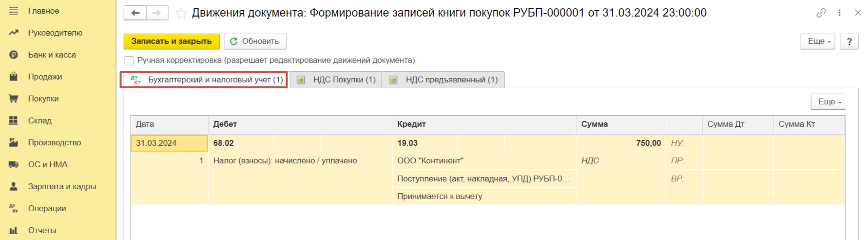This screenshot has height=240, width=868.
Task: Switch to НДС Покупки tab
Action: point(336,80)
